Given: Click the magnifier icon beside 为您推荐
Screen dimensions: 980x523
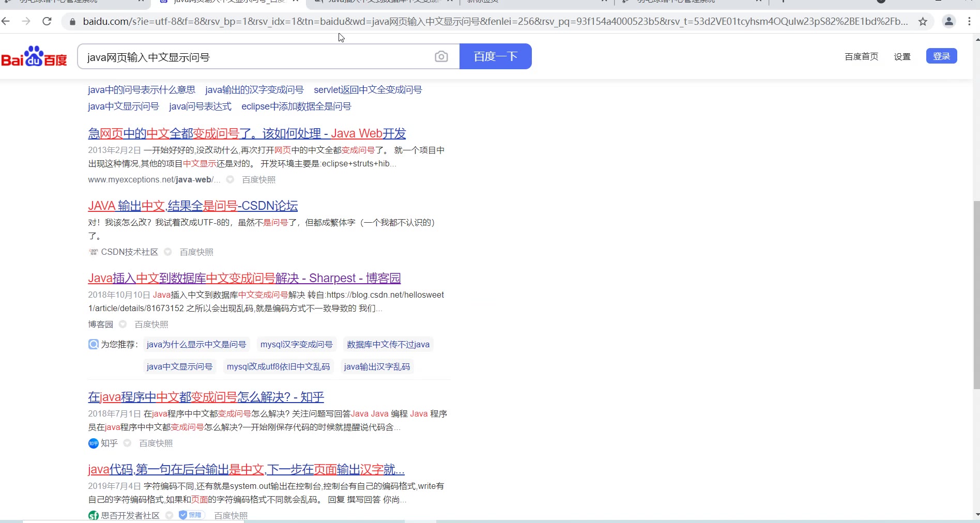Looking at the screenshot, I should coord(93,344).
